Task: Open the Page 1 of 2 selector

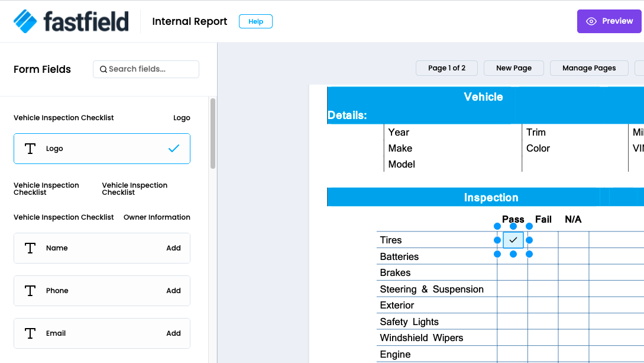Action: coord(447,68)
